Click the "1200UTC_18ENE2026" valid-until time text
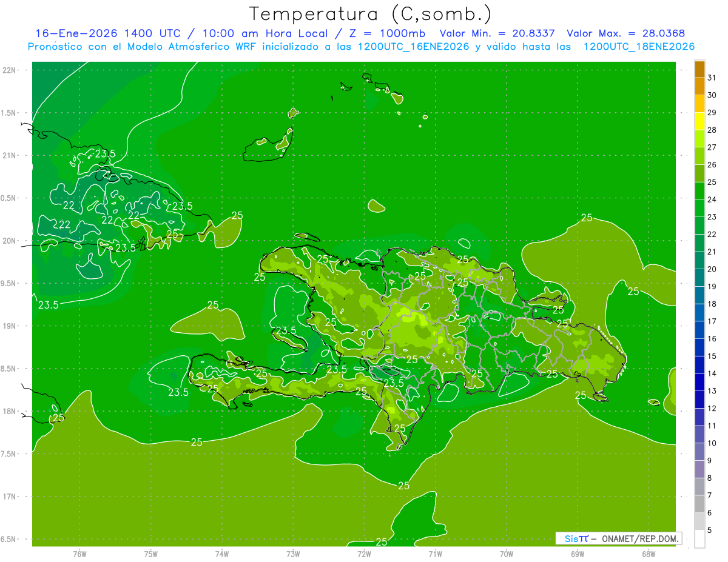The height and width of the screenshot is (562, 728). coord(639,47)
